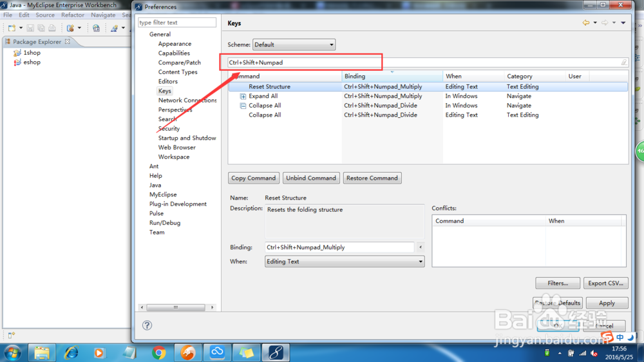Viewport: 644px width, 362px height.
Task: Sort table by Category column
Action: [x=535, y=76]
